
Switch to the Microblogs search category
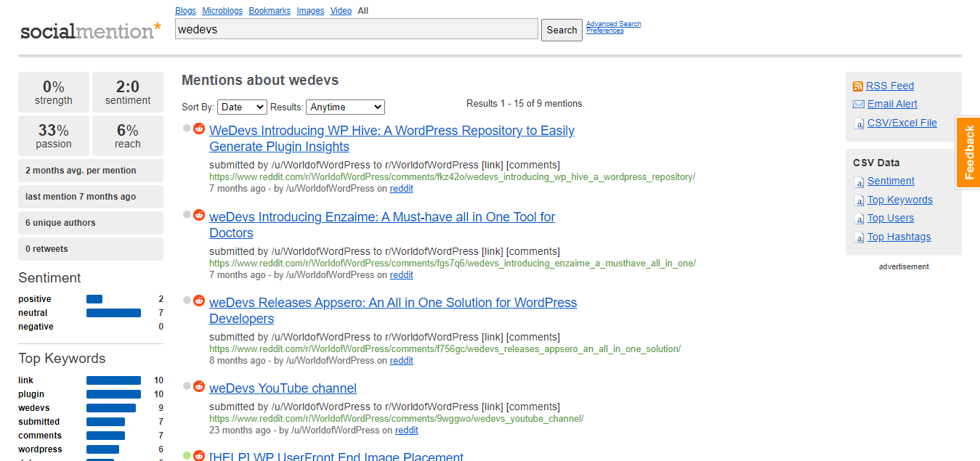[222, 11]
